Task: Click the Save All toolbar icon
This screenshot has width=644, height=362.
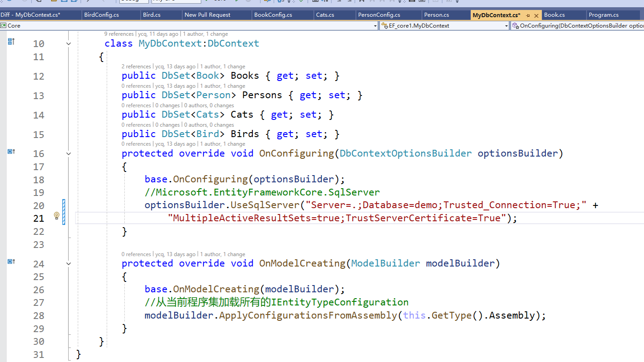Action: click(73, 2)
